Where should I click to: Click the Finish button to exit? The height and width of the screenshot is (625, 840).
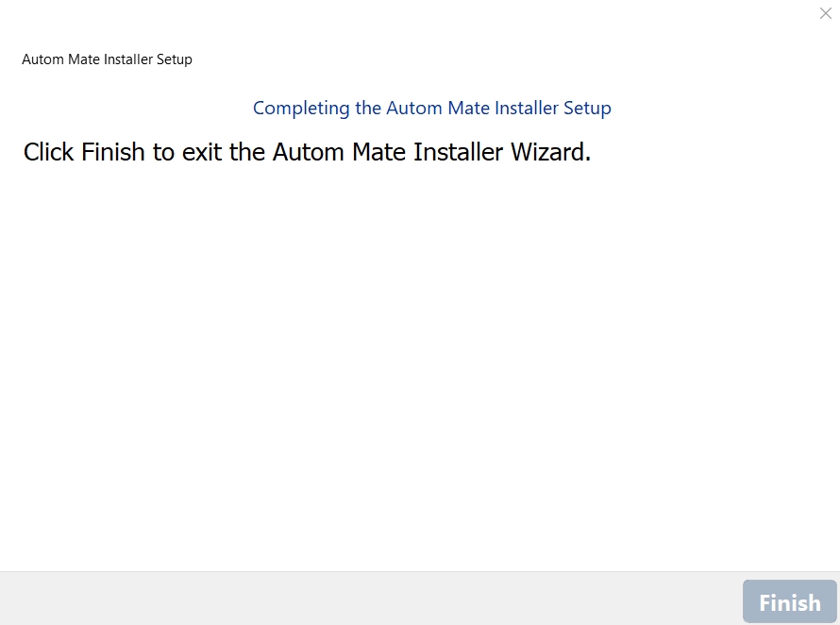(x=789, y=602)
